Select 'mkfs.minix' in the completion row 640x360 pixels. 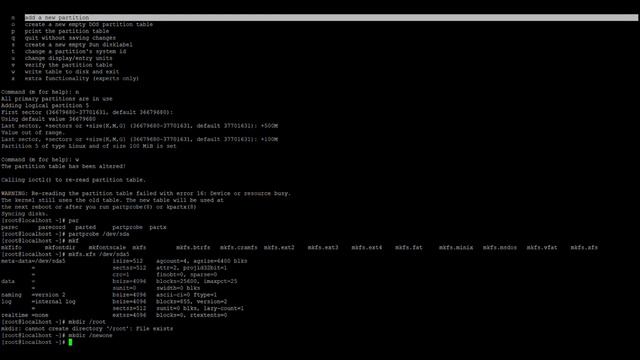coord(456,247)
